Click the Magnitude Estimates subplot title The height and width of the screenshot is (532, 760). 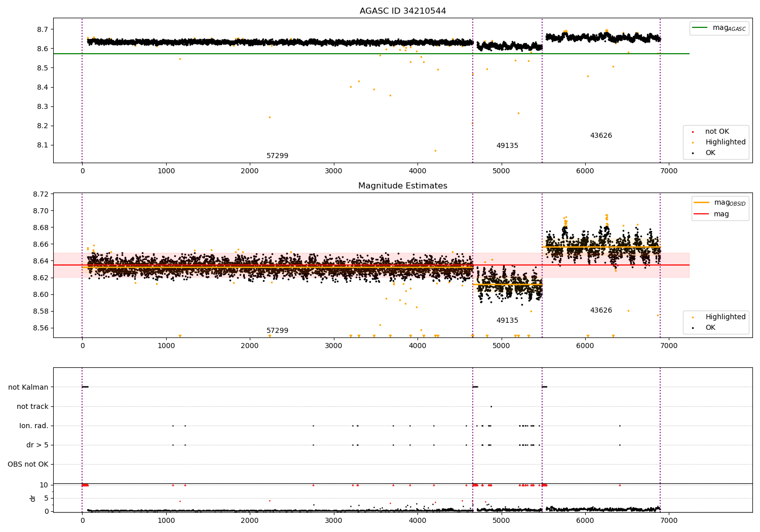[403, 186]
